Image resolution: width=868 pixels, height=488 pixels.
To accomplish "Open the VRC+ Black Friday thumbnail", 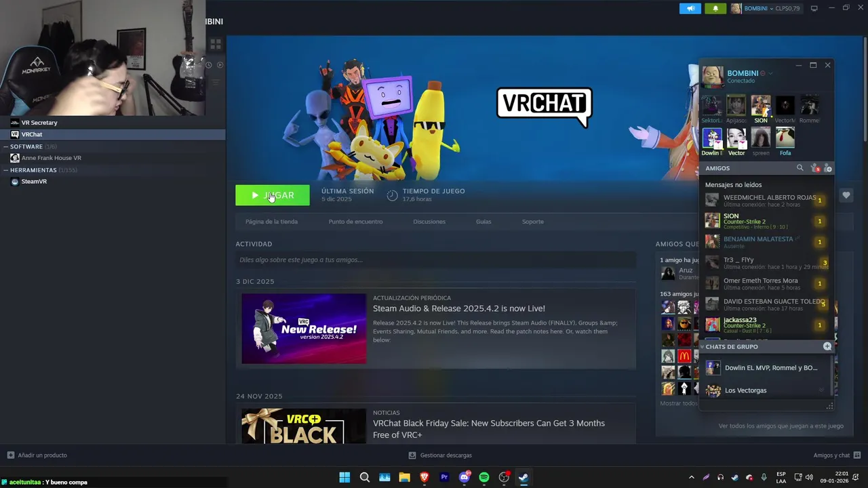I will click(304, 426).
